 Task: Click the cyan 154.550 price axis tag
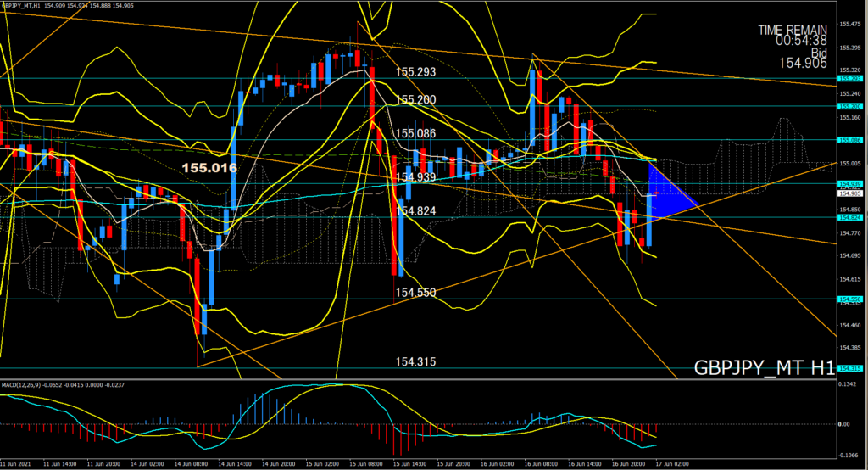pyautogui.click(x=849, y=299)
